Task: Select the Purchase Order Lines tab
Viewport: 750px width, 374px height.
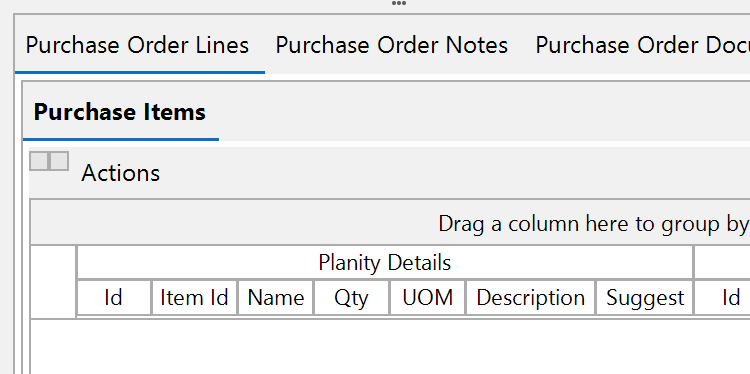Action: 137,45
